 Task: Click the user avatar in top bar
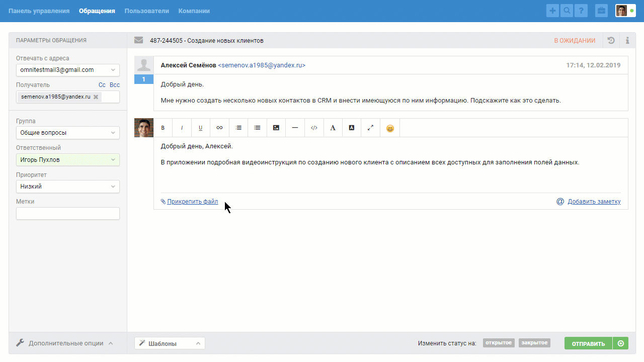[622, 11]
